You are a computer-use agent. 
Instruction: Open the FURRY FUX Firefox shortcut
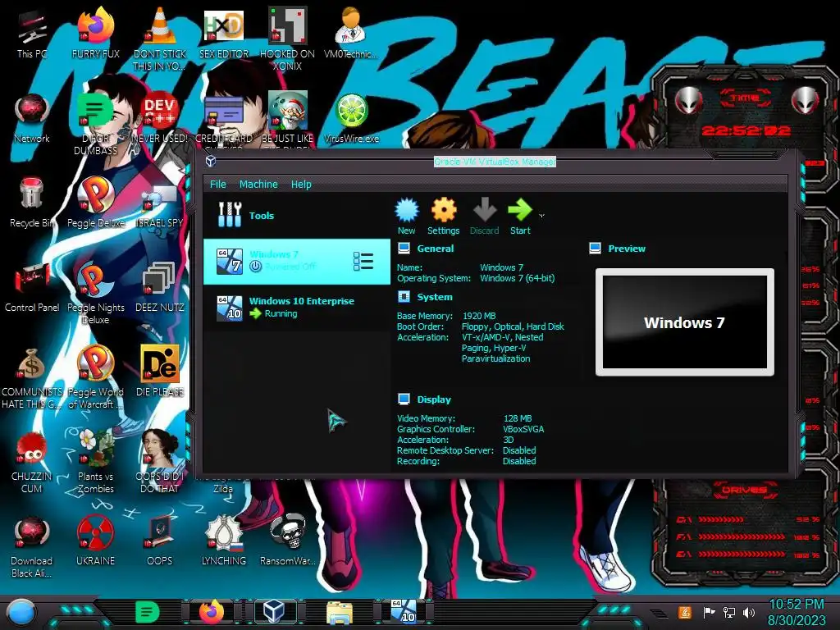tap(95, 33)
